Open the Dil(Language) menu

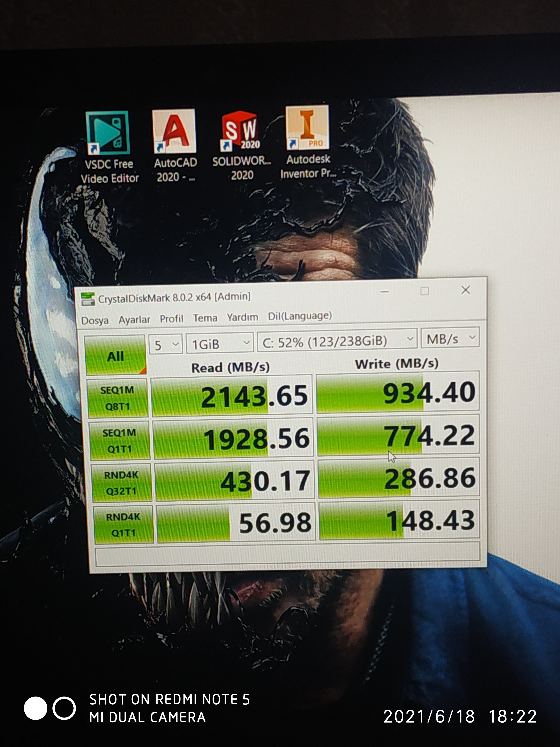[x=299, y=316]
